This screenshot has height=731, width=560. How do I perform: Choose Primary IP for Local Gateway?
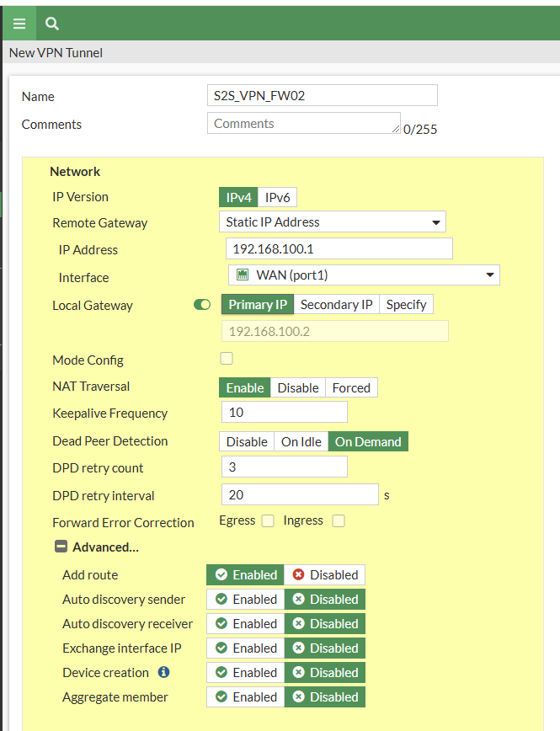258,304
